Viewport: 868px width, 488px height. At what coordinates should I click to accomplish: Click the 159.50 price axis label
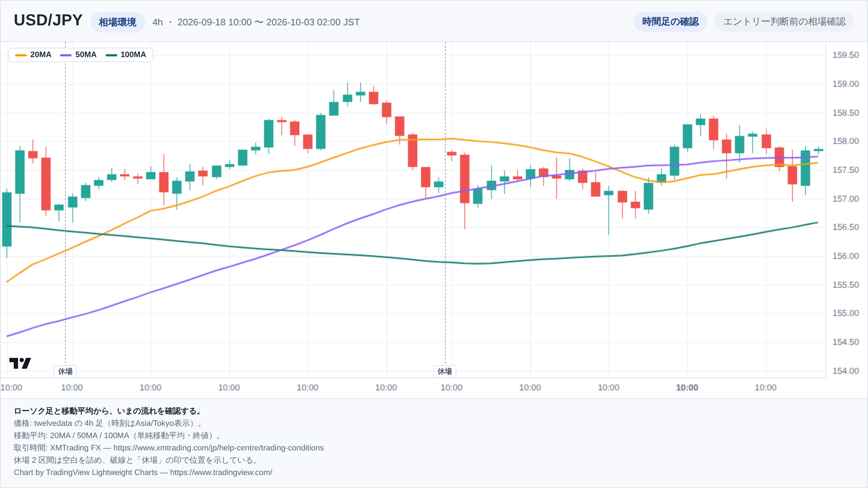point(846,55)
